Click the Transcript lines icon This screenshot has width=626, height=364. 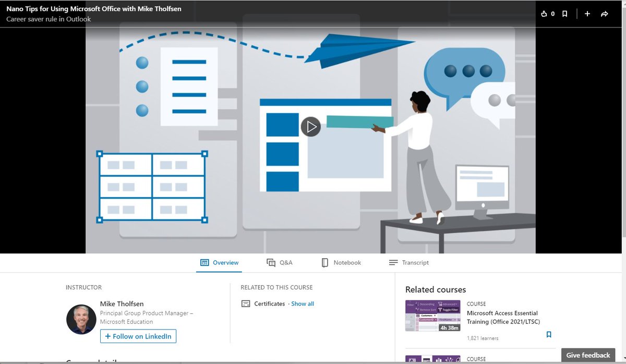[x=393, y=262]
